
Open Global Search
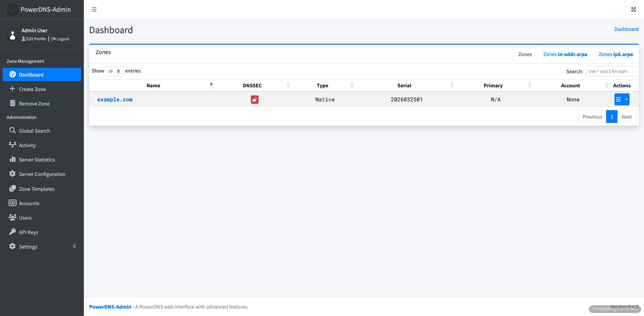[34, 131]
